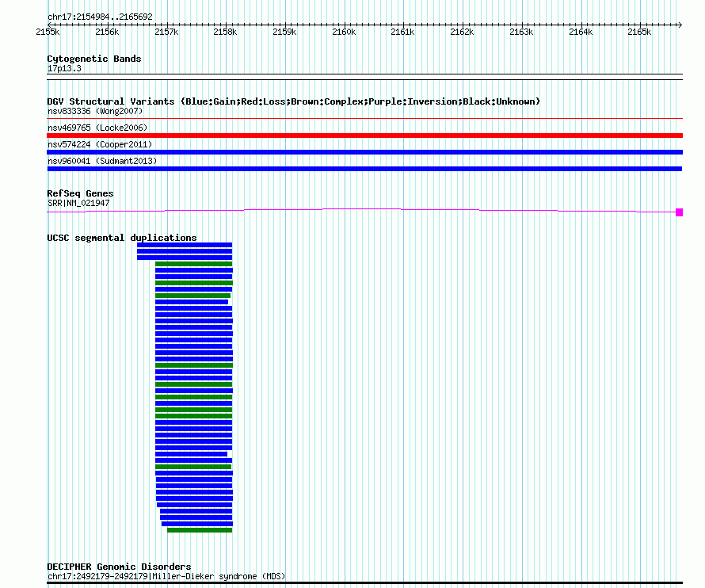
Task: Click the 2165k ruler tick label
Action: pyautogui.click(x=639, y=32)
